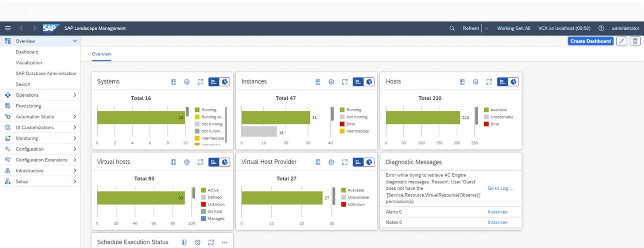Follow the Go to Log link

pyautogui.click(x=500, y=188)
